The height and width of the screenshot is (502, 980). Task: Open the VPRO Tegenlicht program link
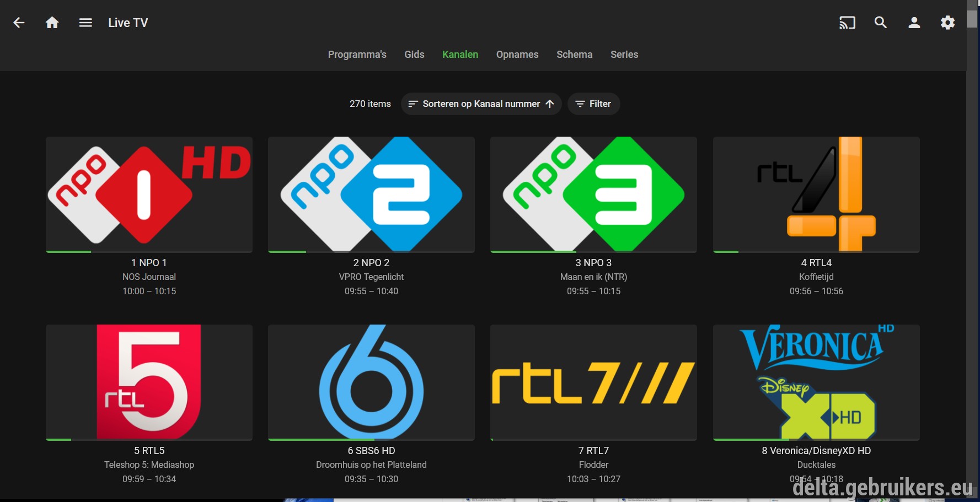[x=371, y=277]
